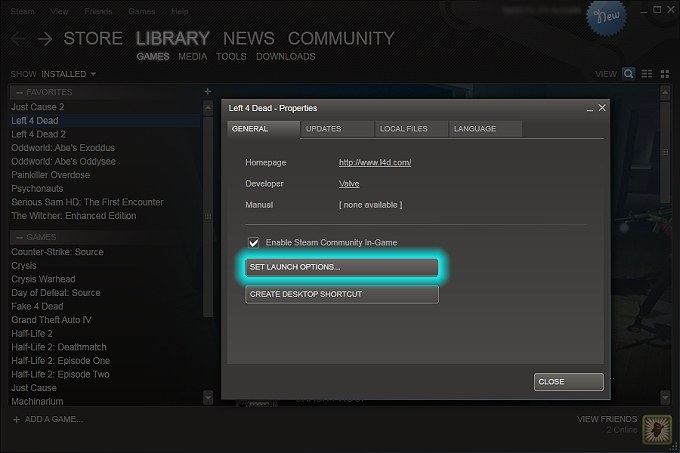Click the game list scroll up arrow
This screenshot has height=453, width=680.
point(208,108)
